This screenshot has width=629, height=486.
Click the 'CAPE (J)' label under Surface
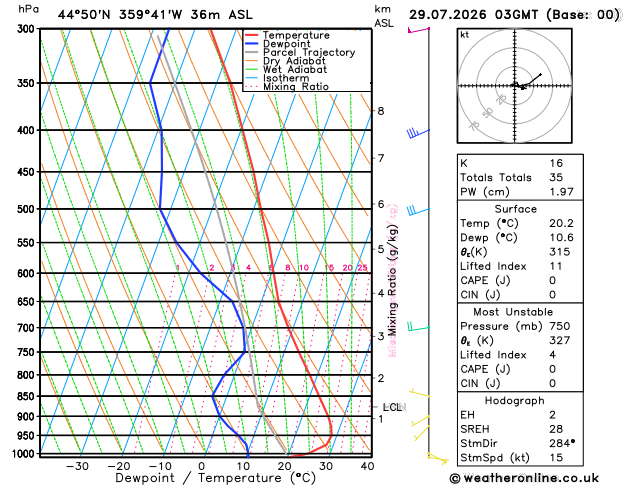[x=485, y=280]
